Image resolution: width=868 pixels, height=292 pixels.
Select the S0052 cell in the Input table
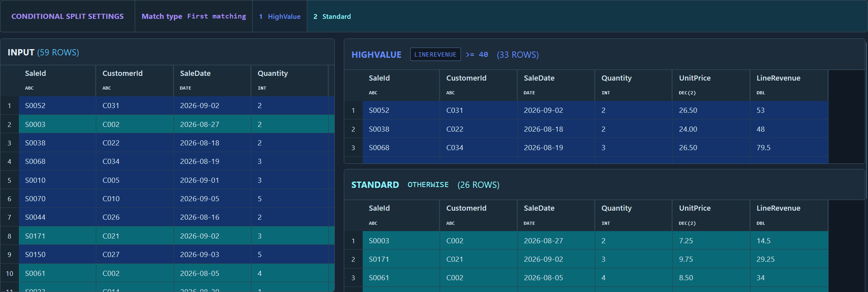(57, 105)
